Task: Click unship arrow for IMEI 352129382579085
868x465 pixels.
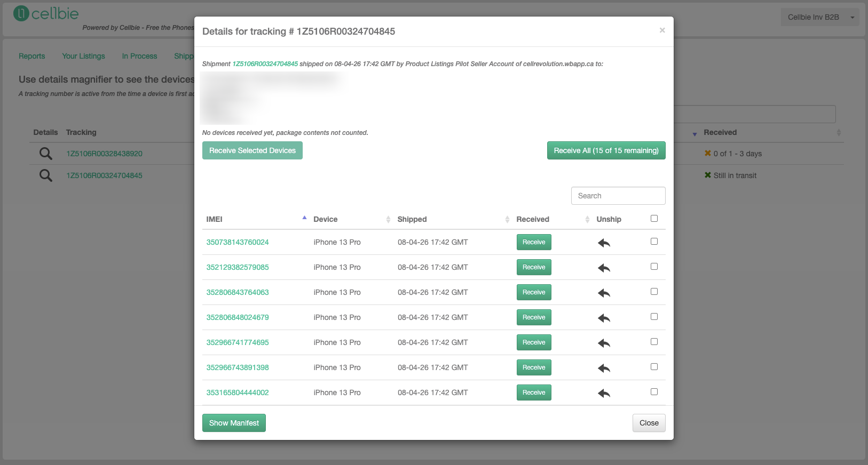Action: pos(604,268)
